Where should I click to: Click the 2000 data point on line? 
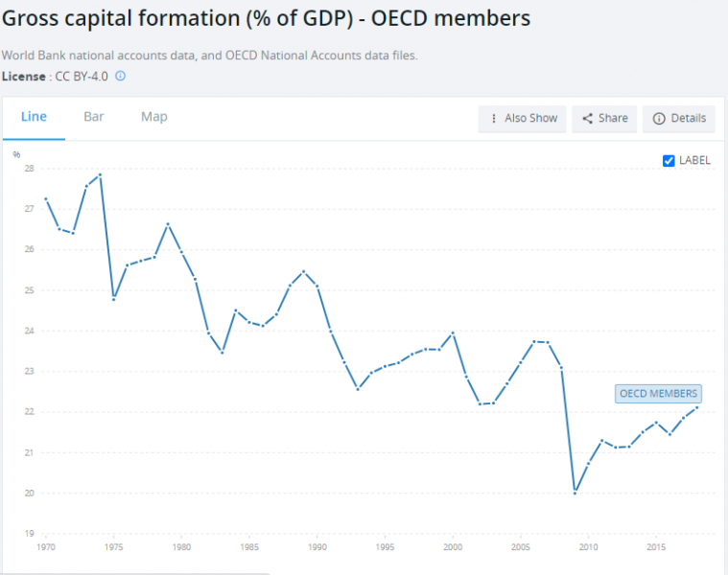452,333
